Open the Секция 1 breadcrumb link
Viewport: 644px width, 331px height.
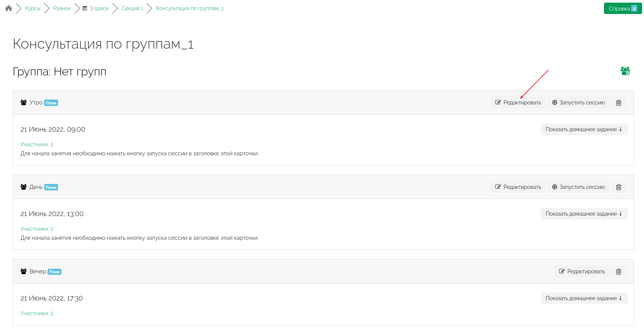coord(132,8)
